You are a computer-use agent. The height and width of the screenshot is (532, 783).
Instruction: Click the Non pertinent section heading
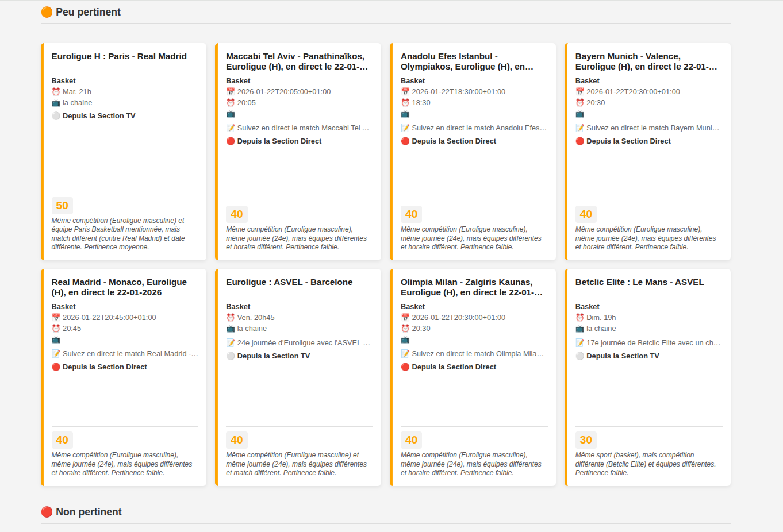[x=89, y=512]
